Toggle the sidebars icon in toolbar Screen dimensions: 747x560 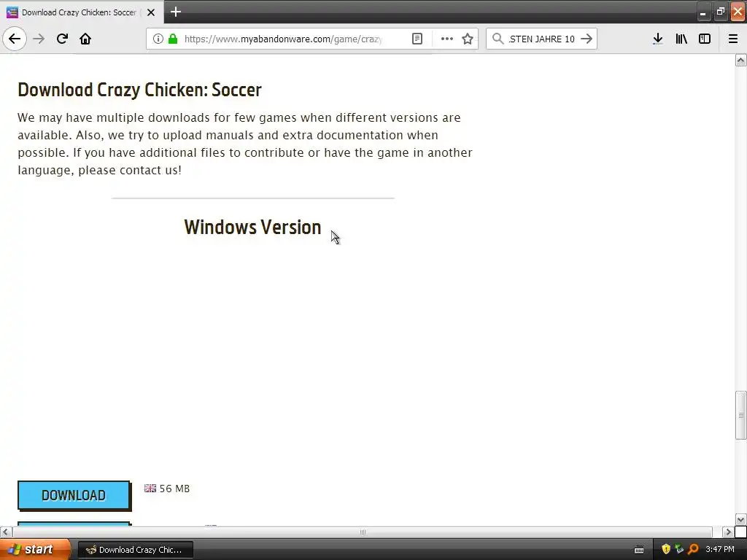(x=705, y=39)
